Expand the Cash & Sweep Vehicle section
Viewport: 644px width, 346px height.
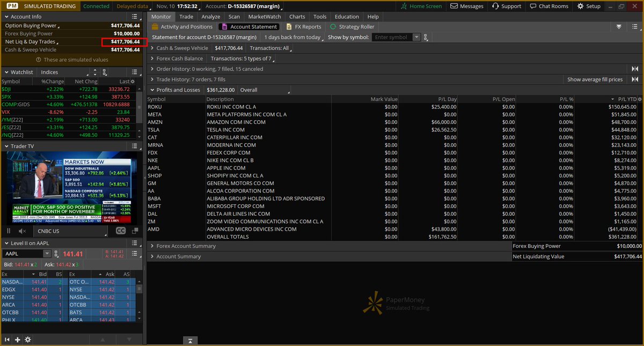pyautogui.click(x=152, y=48)
